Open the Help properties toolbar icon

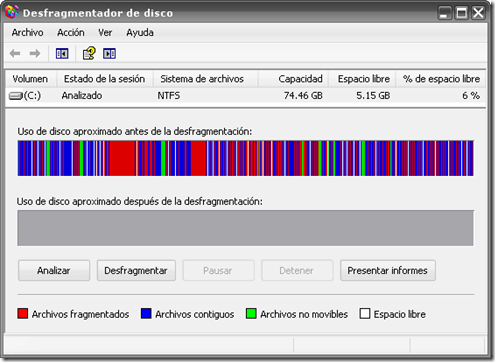(x=89, y=53)
